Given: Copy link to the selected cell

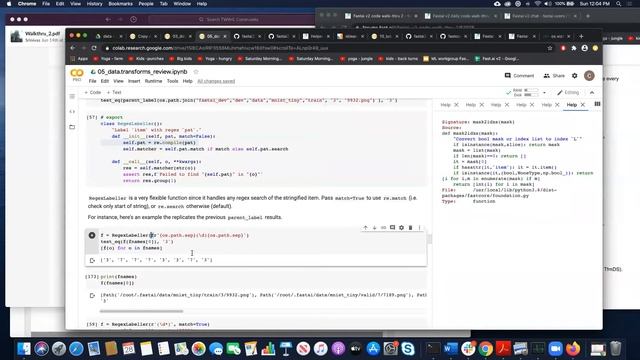Looking at the screenshot, I should click(383, 228).
